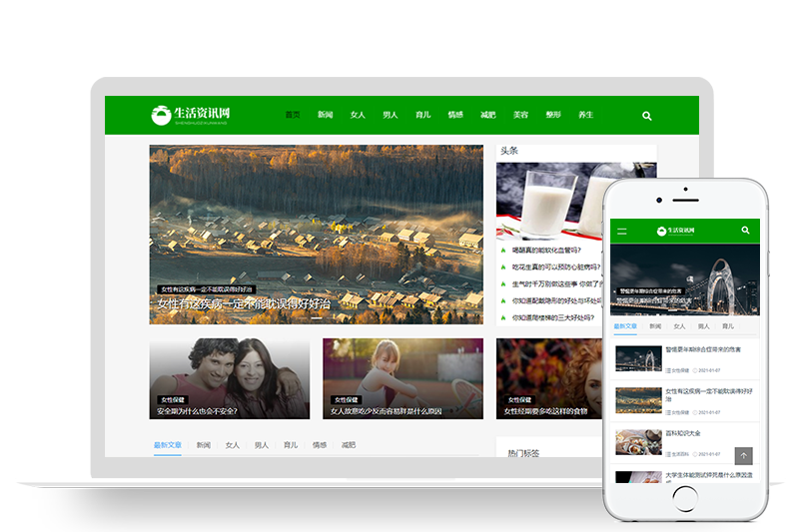799x532 pixels.
Task: Open 美容 in the top green navigation
Action: click(520, 115)
